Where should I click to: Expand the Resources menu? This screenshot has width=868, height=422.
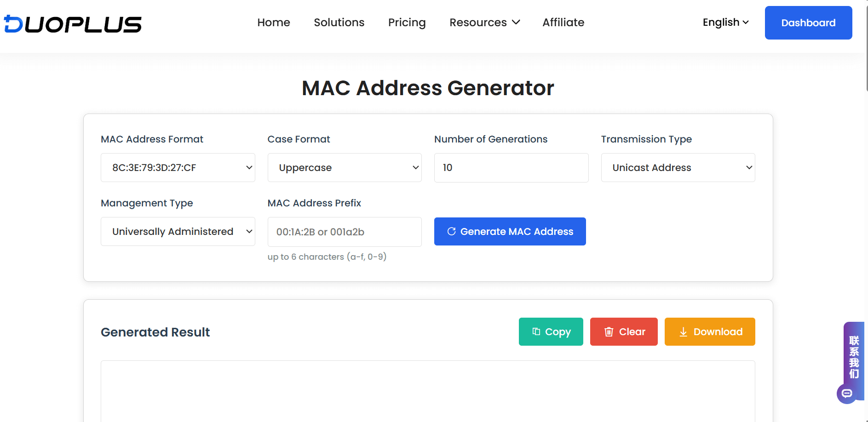coord(485,23)
